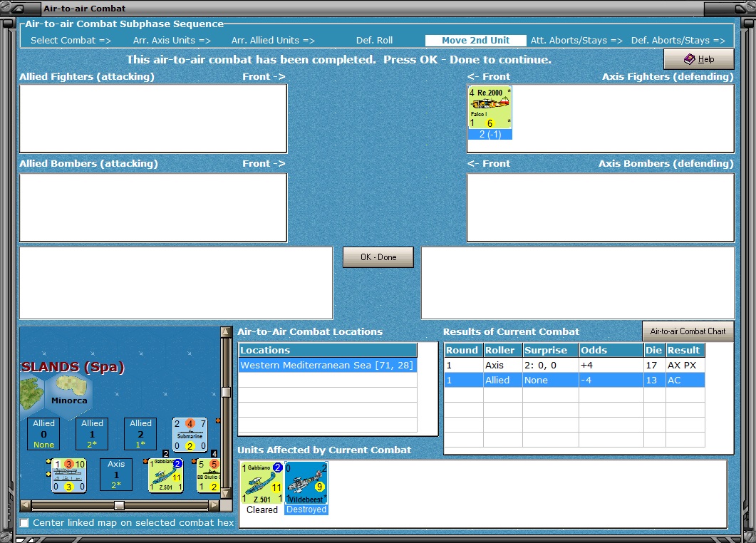Click the odds cell showing -4
The width and height of the screenshot is (756, 543).
[611, 380]
